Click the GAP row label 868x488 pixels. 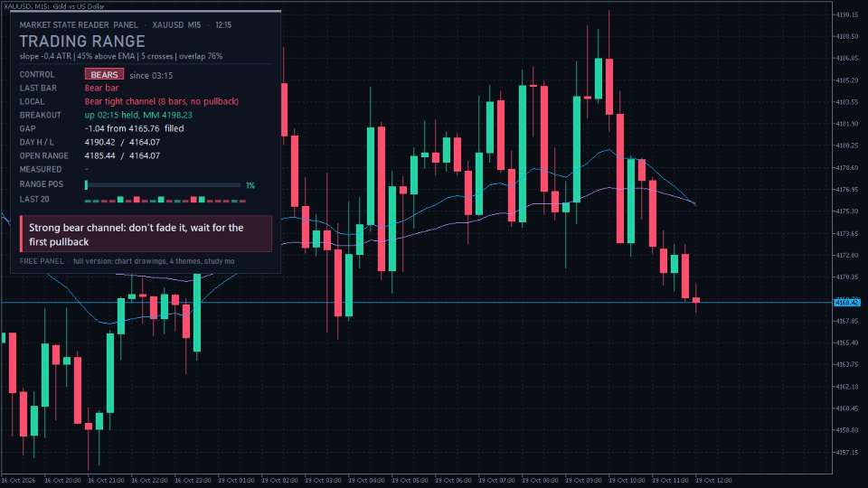(x=28, y=128)
